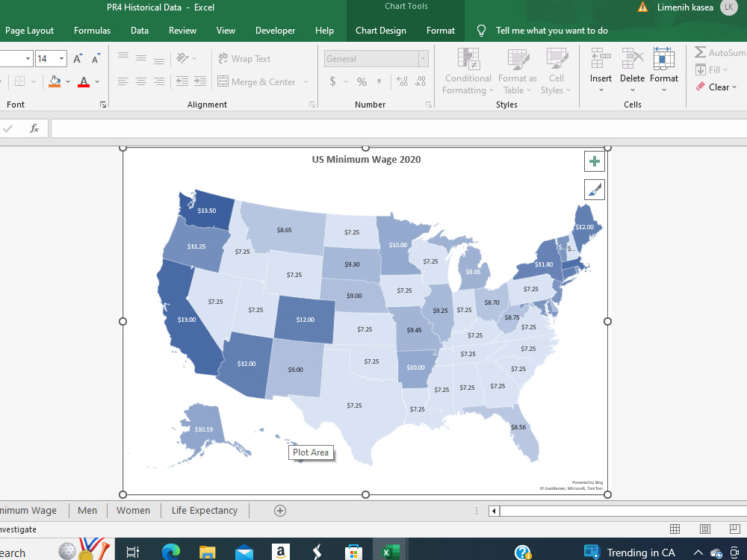Open Microsoft Edge from the taskbar

click(x=171, y=552)
